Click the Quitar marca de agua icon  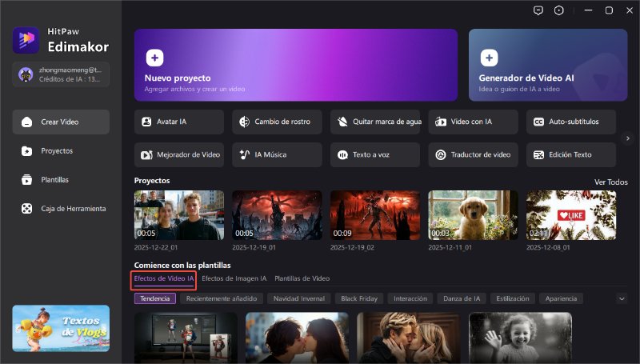coord(342,122)
